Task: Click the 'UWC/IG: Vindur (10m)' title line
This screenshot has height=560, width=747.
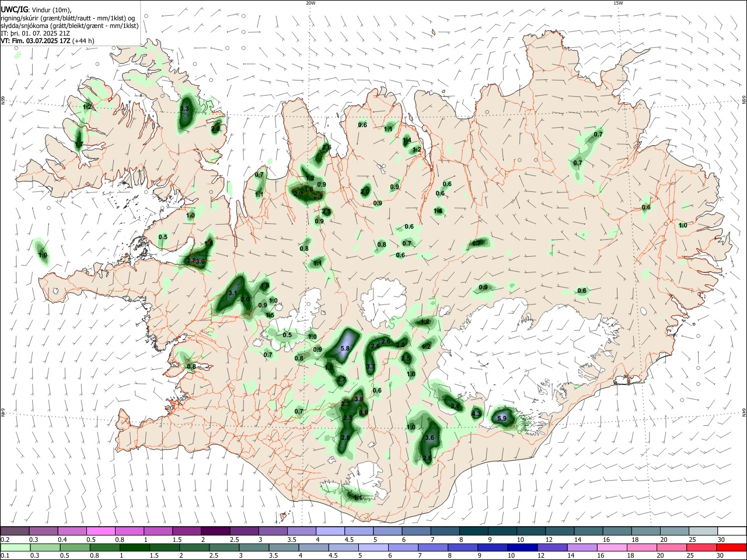Action: tap(36, 9)
